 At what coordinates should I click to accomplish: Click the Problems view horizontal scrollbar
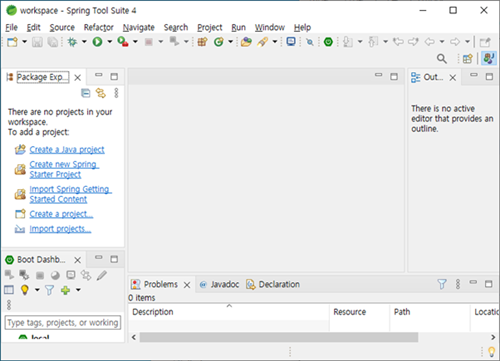click(279, 337)
